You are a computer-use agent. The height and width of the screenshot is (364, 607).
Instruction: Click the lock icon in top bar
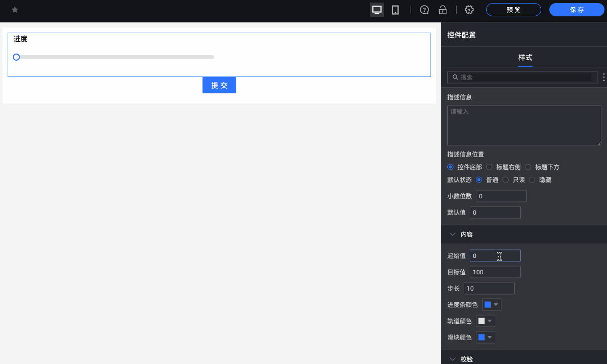click(442, 9)
